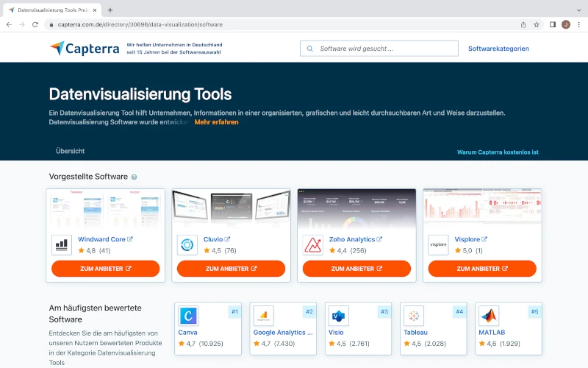Click the Zoho Analytics screenshot thumbnail
This screenshot has width=588, height=368.
pos(356,209)
